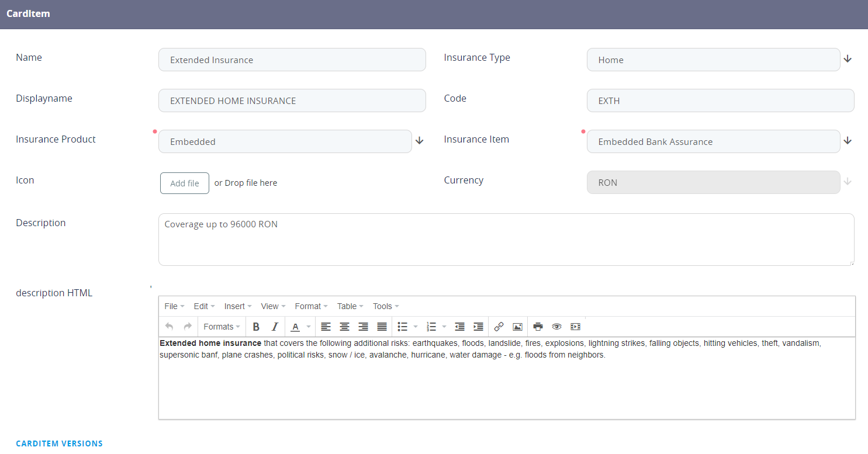Open the Table menu
The width and height of the screenshot is (868, 454).
coord(350,306)
